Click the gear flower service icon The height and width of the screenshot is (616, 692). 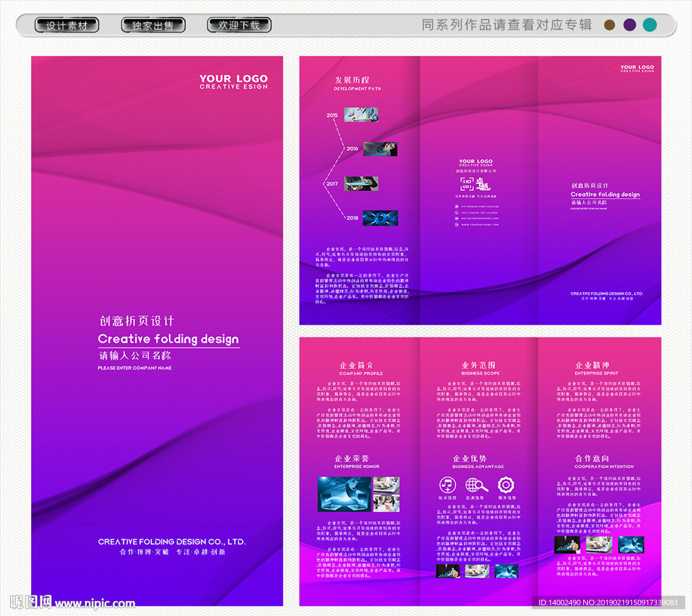(x=506, y=485)
